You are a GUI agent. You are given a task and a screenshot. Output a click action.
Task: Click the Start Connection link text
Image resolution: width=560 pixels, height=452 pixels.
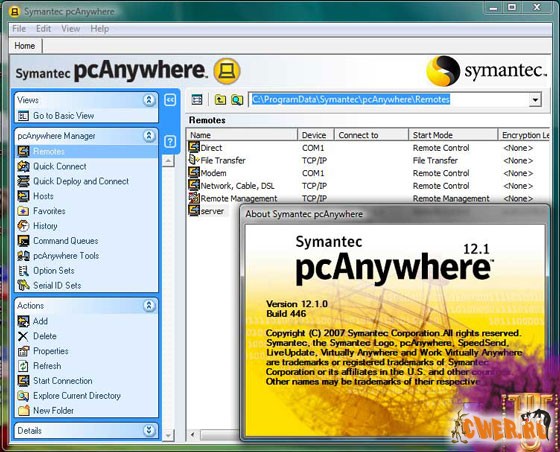pyautogui.click(x=62, y=381)
